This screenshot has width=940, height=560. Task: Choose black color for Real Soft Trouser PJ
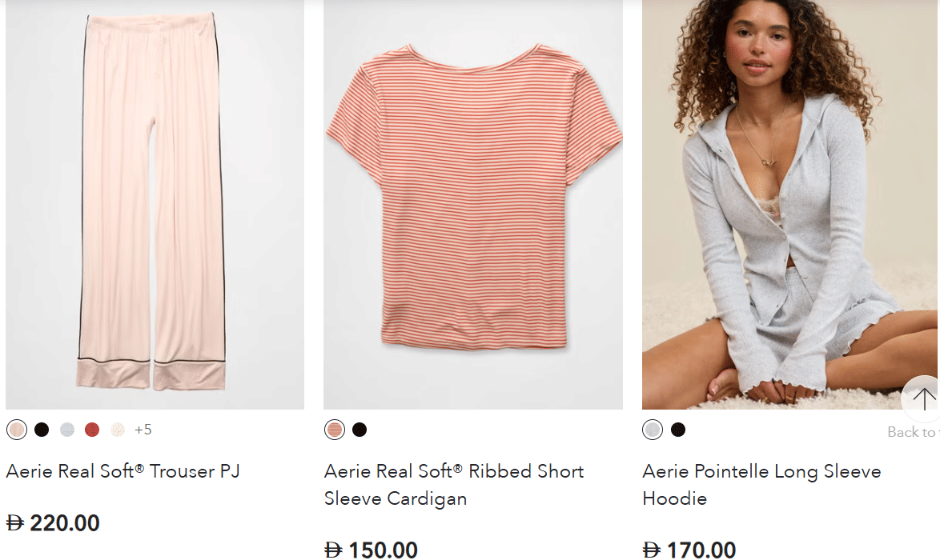pos(42,430)
